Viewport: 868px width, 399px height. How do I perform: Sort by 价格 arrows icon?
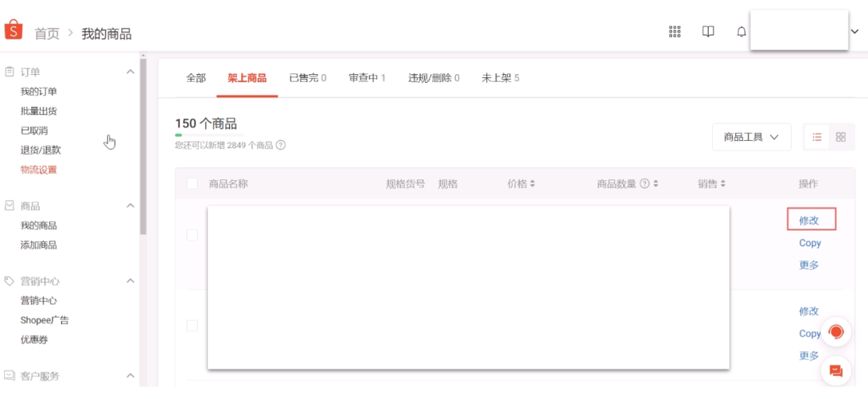coord(533,184)
